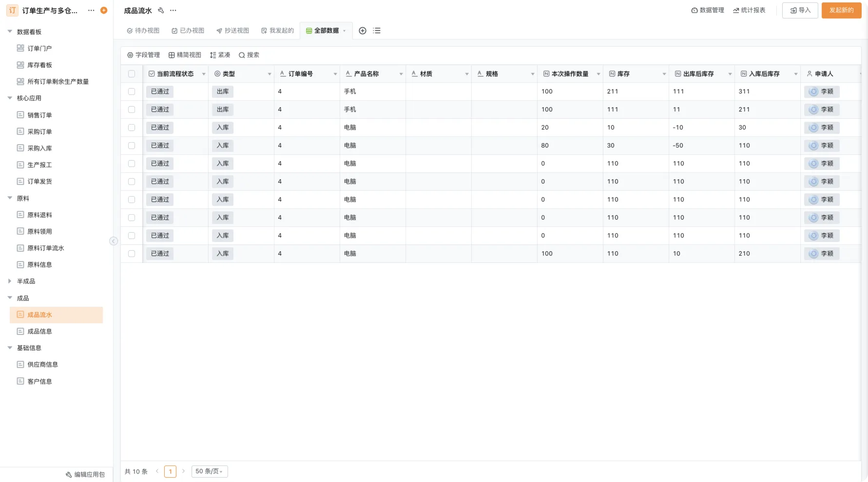The width and height of the screenshot is (868, 482).
Task: Open the app title more-options ellipsis
Action: click(91, 10)
